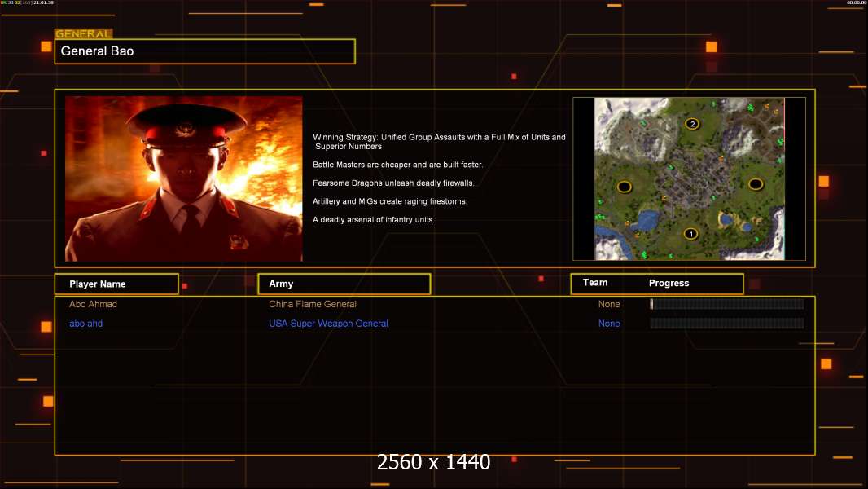The image size is (868, 489).
Task: Click abo ahd's loading progress bar
Action: pyautogui.click(x=727, y=323)
